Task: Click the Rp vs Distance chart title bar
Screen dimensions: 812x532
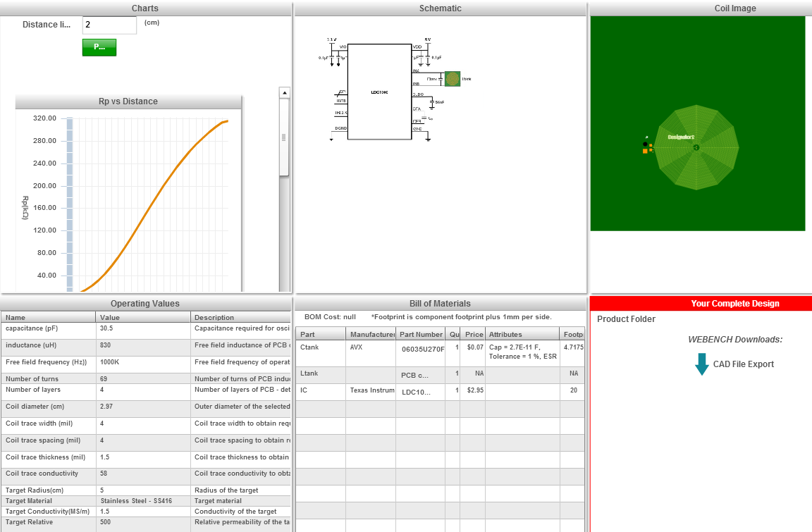Action: (x=128, y=101)
